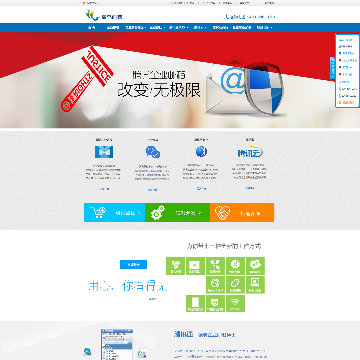The width and height of the screenshot is (360, 360).
Task: Open the blue chat bubbles product icon
Action: (153, 152)
